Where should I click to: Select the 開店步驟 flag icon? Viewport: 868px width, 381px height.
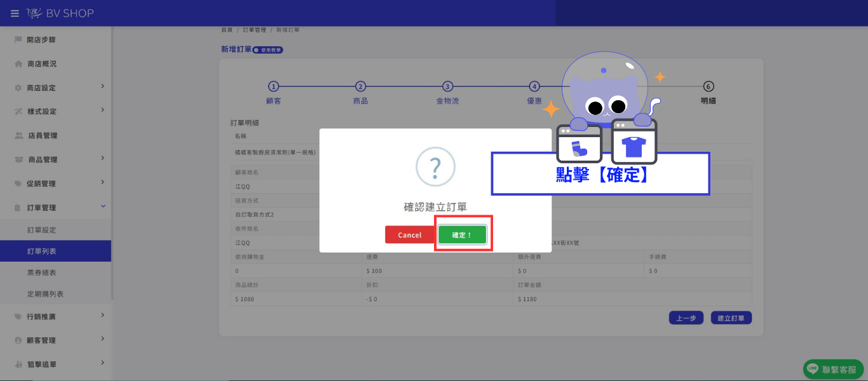click(18, 40)
